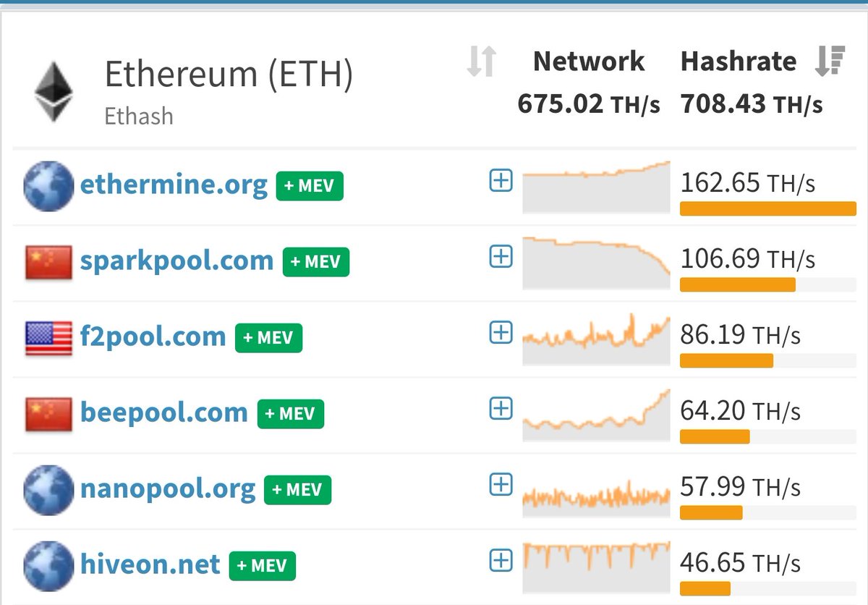Click the orange bar under 46.65 TH/s
This screenshot has width=868, height=605.
tap(705, 589)
